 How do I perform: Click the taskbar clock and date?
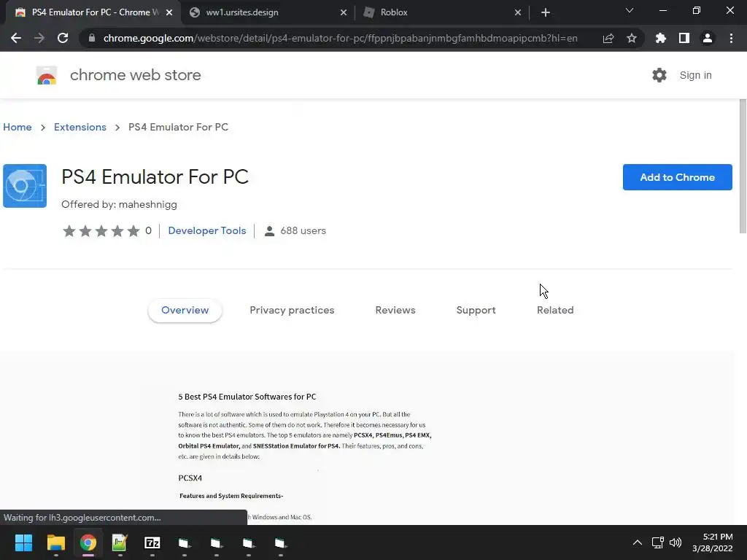712,542
